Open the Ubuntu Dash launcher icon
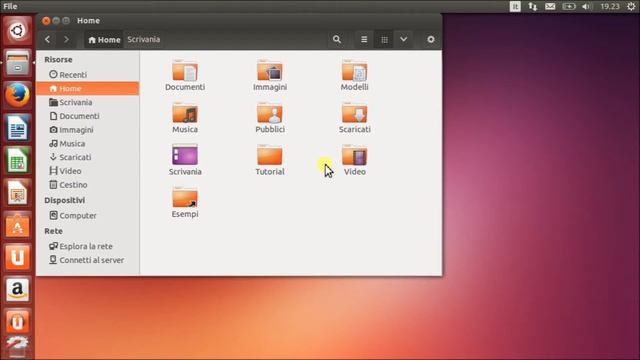This screenshot has width=640, height=360. (17, 31)
